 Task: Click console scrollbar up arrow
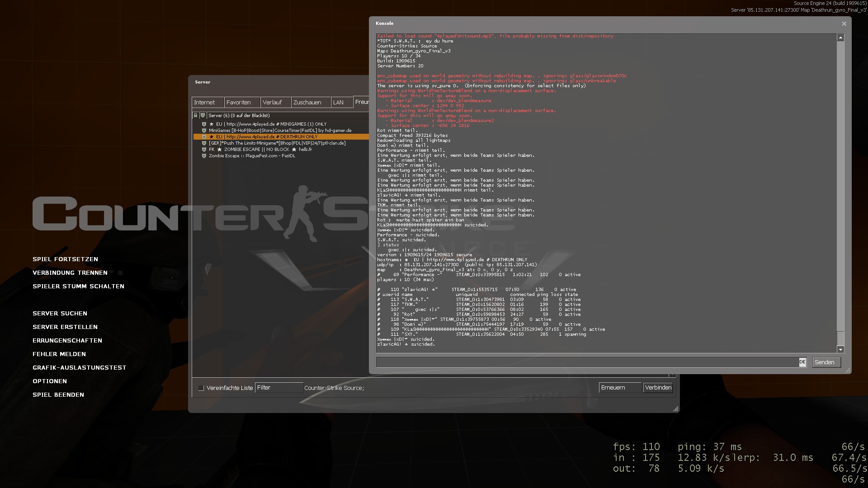click(840, 38)
